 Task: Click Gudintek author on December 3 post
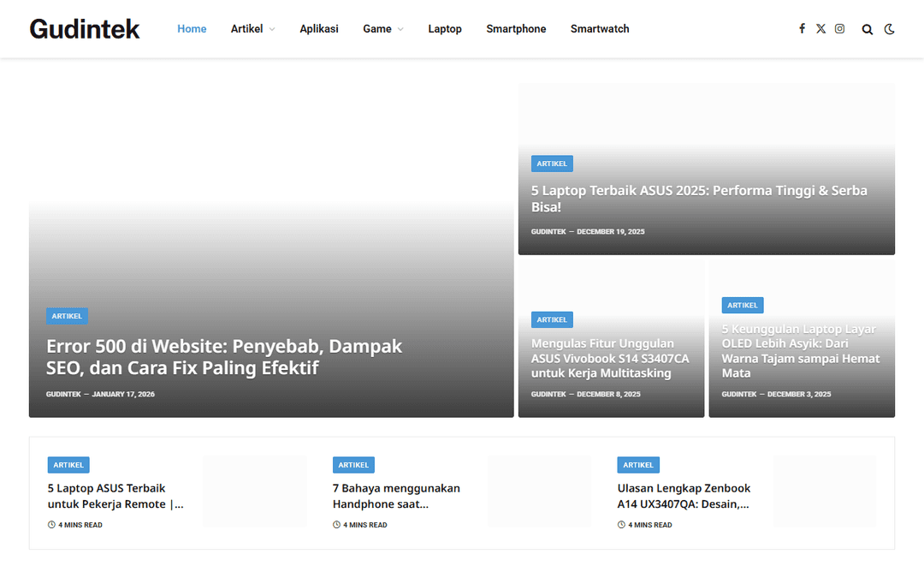(739, 394)
